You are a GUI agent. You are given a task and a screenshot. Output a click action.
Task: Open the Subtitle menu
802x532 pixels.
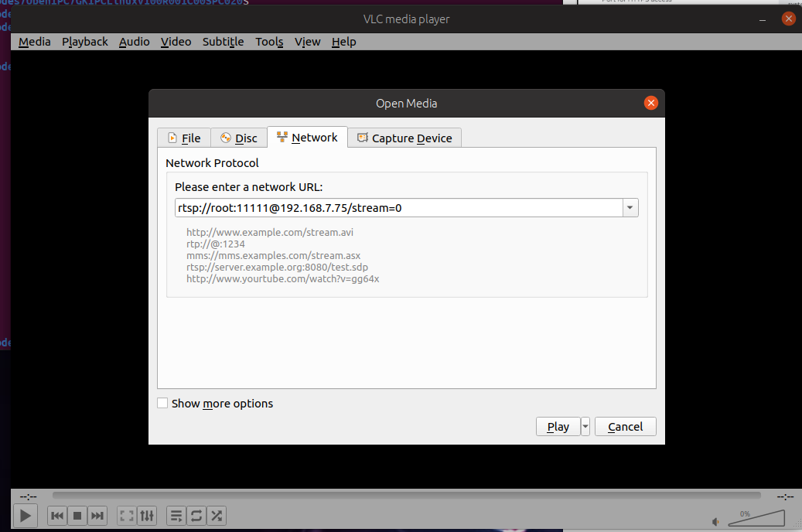click(x=223, y=42)
